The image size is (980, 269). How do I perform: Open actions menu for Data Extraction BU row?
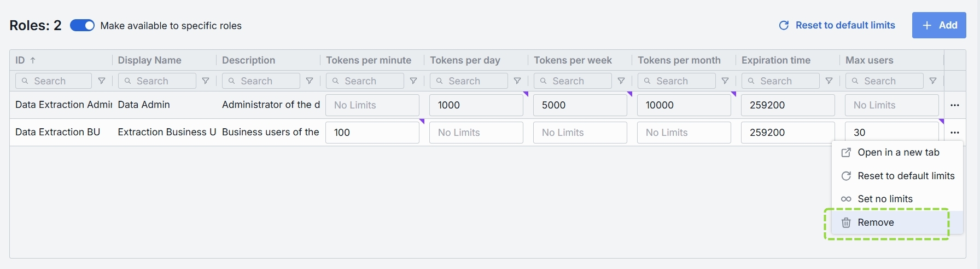(955, 133)
